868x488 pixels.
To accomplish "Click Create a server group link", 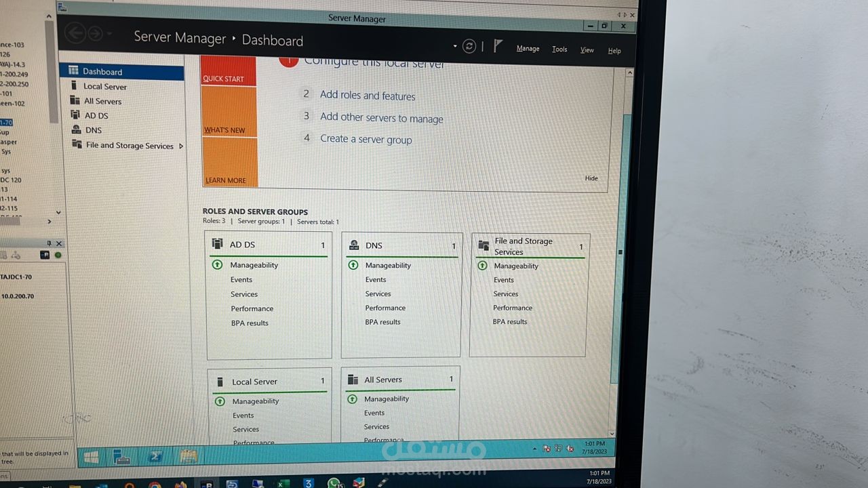I will pos(366,139).
